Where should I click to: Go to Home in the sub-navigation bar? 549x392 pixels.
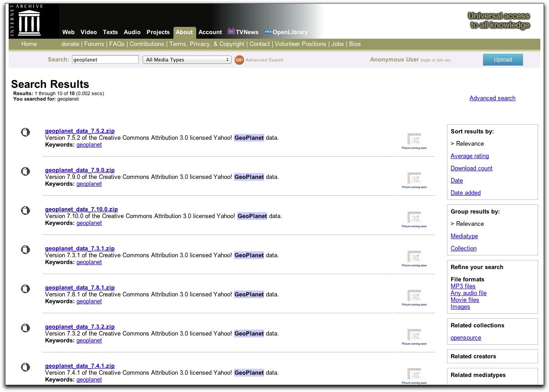tap(29, 44)
